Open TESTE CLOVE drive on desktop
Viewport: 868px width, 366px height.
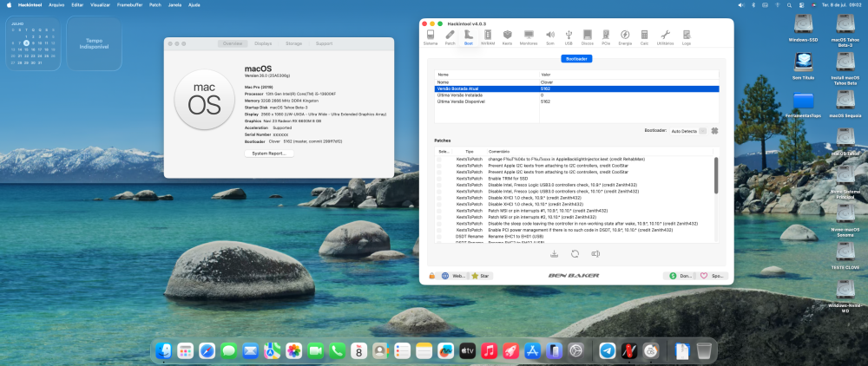[x=845, y=256]
